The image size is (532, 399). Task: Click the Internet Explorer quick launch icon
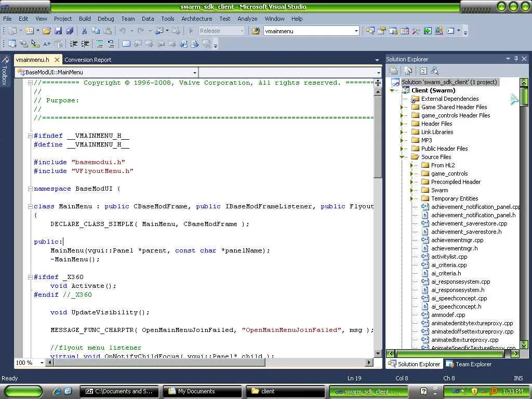point(56,392)
